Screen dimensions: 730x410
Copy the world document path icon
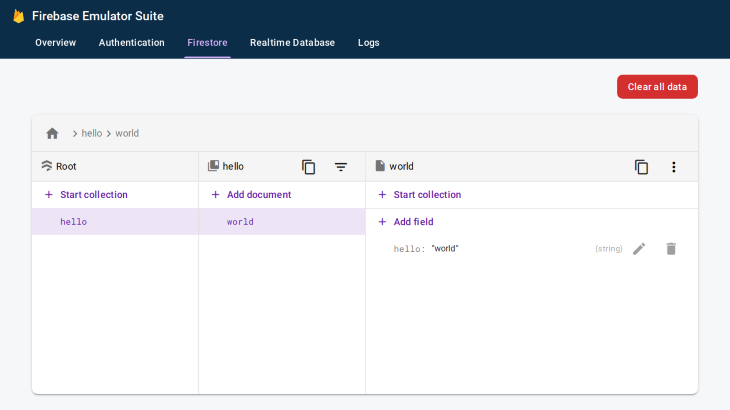(x=641, y=167)
